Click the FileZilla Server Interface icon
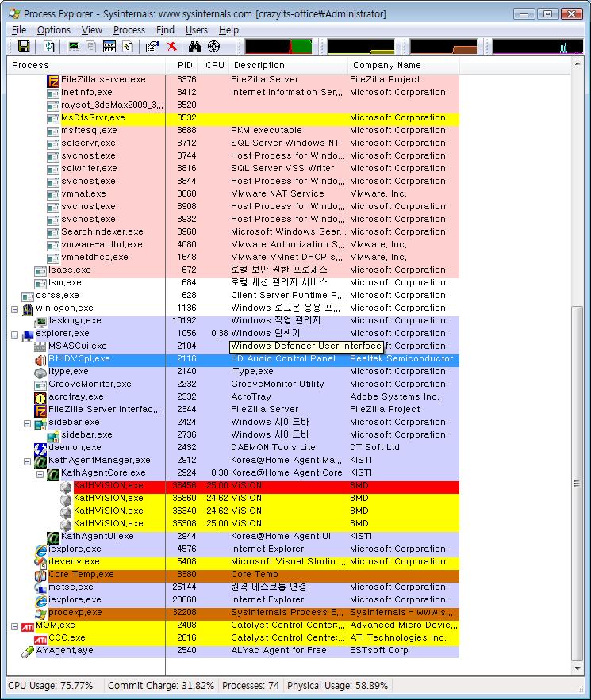The image size is (591, 700). [x=40, y=411]
